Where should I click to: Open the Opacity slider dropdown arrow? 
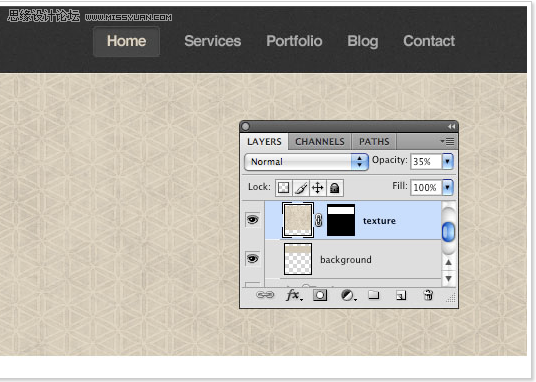click(447, 161)
